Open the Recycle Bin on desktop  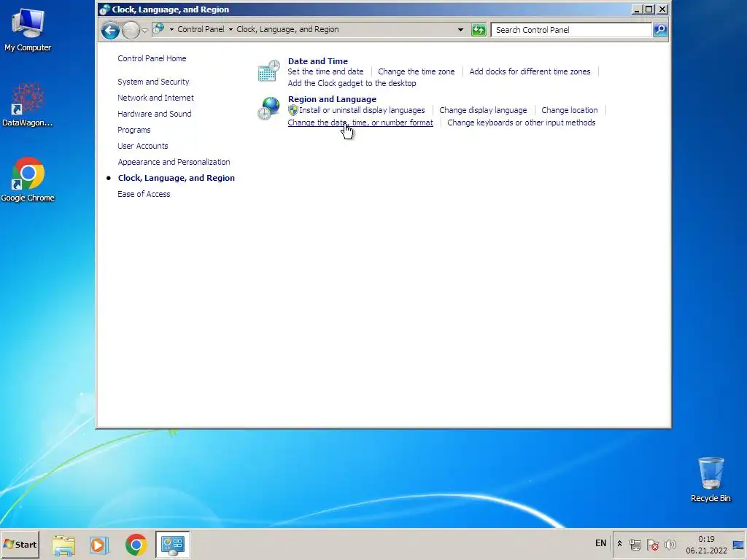point(711,480)
